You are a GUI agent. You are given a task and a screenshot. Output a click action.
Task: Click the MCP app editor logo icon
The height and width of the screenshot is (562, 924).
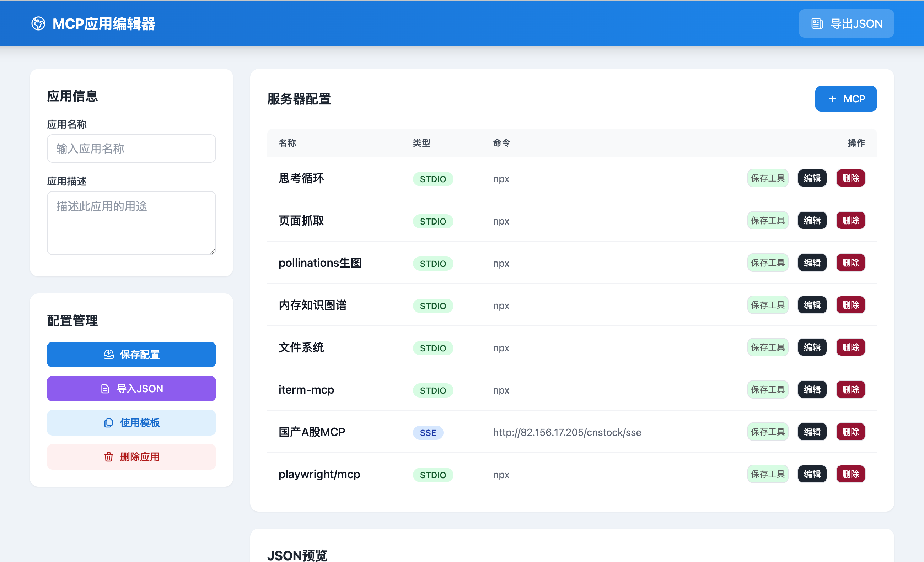pos(38,23)
